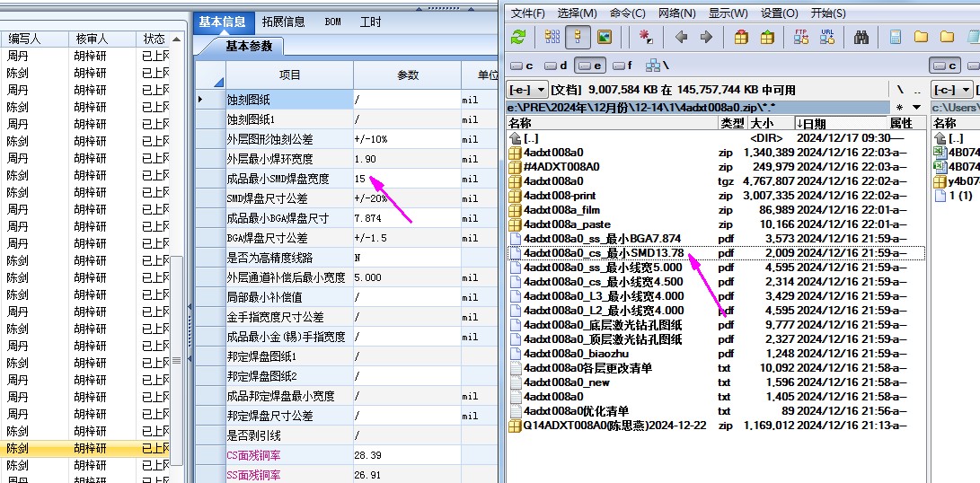The width and height of the screenshot is (980, 483).
Task: Select the highlighted 陈剑 row in left list
Action: 85,448
